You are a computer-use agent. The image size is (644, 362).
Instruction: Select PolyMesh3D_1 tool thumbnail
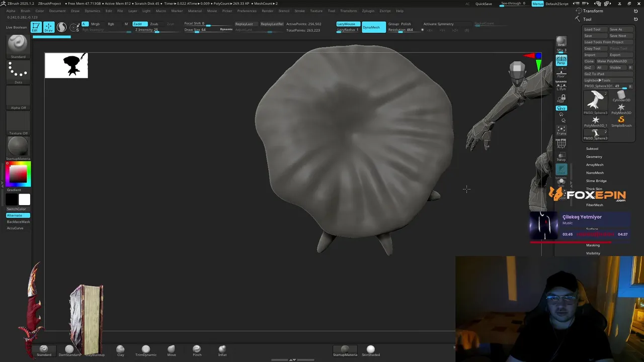(x=596, y=122)
